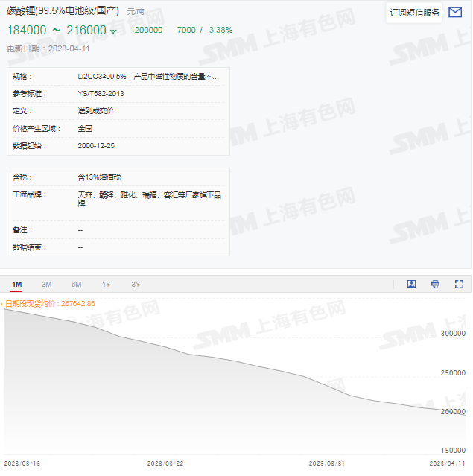Click the average price 200000

coord(148,30)
